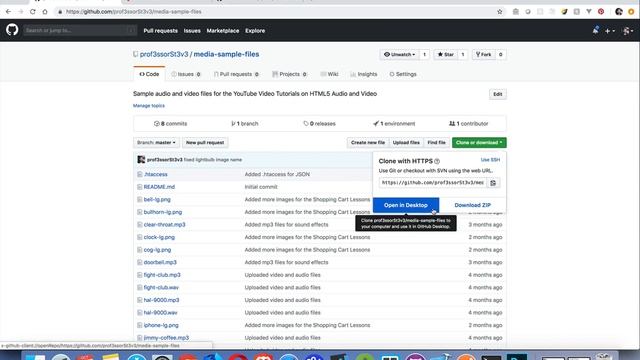640x360 pixels.
Task: Click Download ZIP link
Action: click(473, 205)
